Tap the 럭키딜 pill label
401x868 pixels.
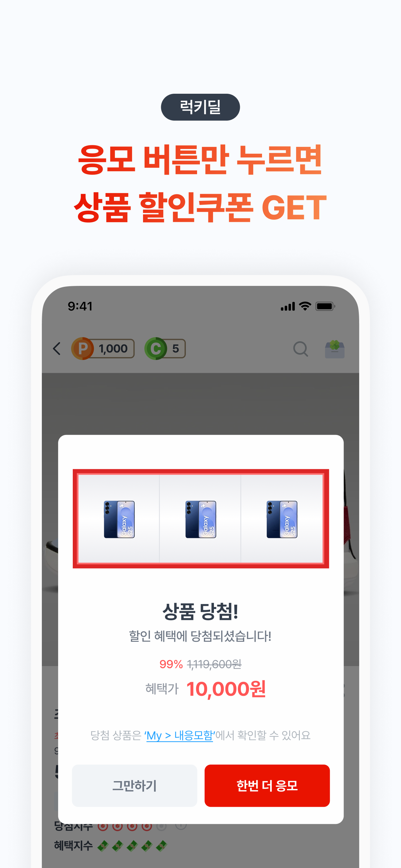200,107
